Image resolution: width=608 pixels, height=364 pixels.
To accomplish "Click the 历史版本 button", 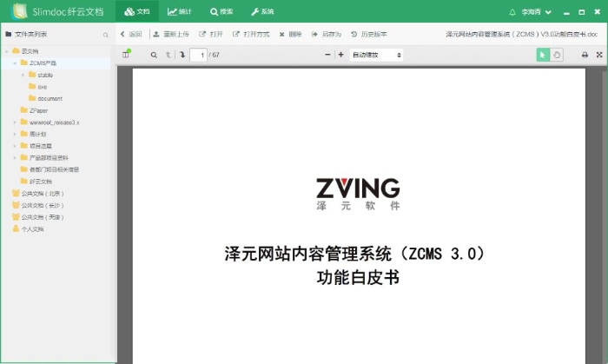I will [x=369, y=34].
